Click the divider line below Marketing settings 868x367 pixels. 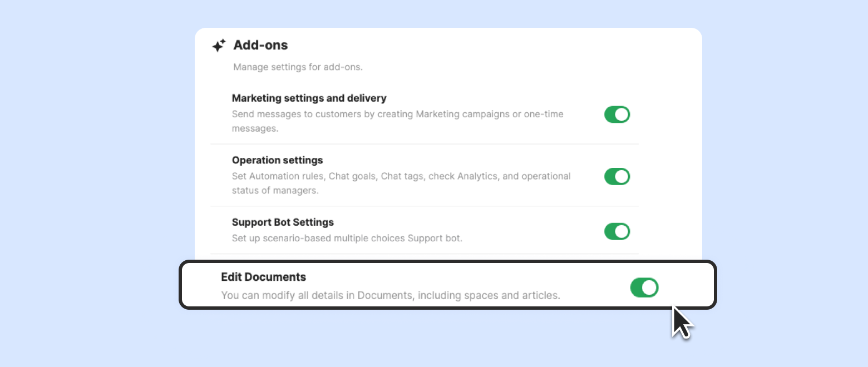pyautogui.click(x=424, y=144)
